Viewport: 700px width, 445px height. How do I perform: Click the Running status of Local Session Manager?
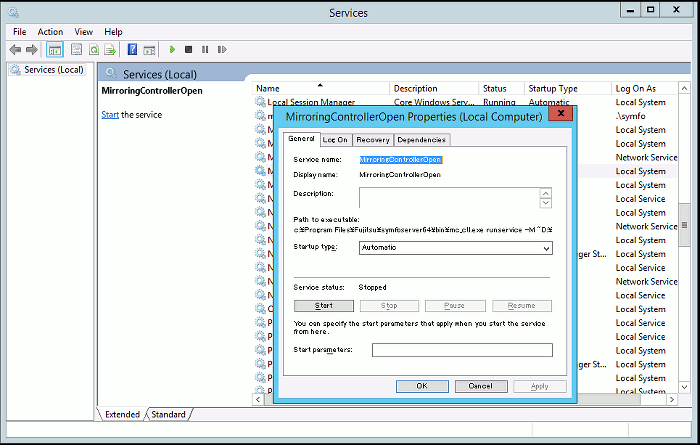[x=499, y=102]
